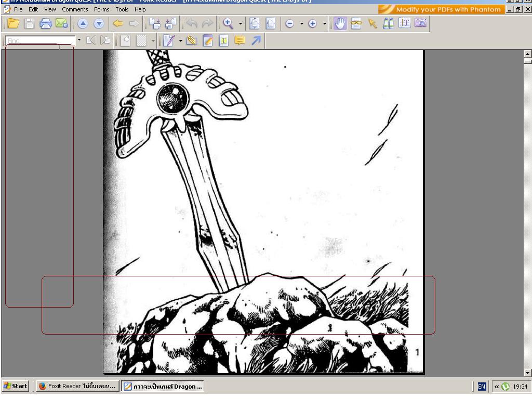The image size is (532, 399).
Task: Click the Zoom In plus button
Action: (312, 23)
